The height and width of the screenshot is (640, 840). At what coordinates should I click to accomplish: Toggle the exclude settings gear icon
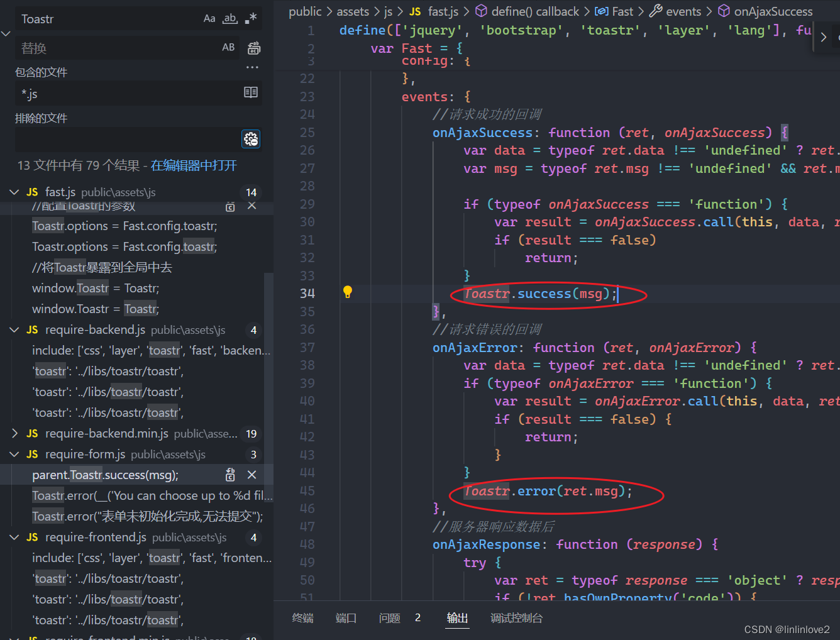[x=251, y=139]
